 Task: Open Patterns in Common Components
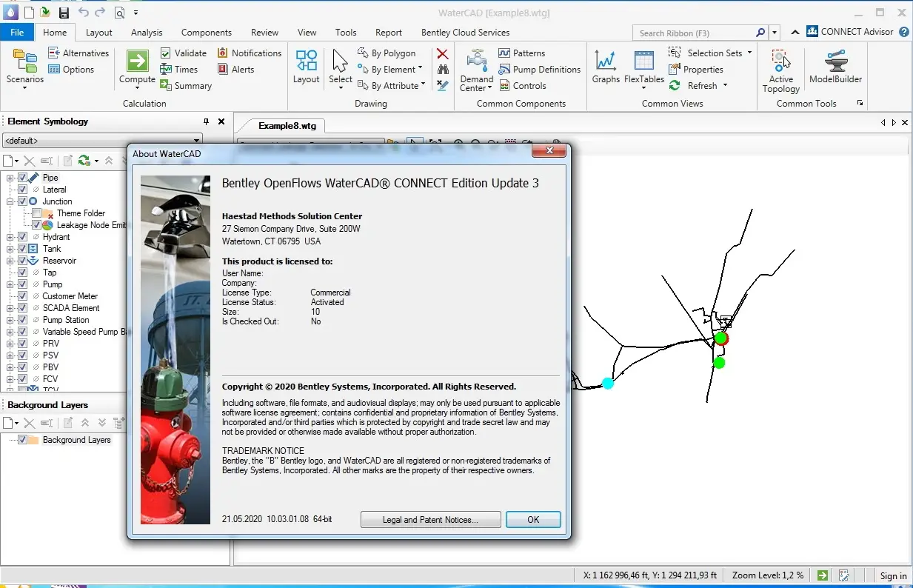coord(521,53)
